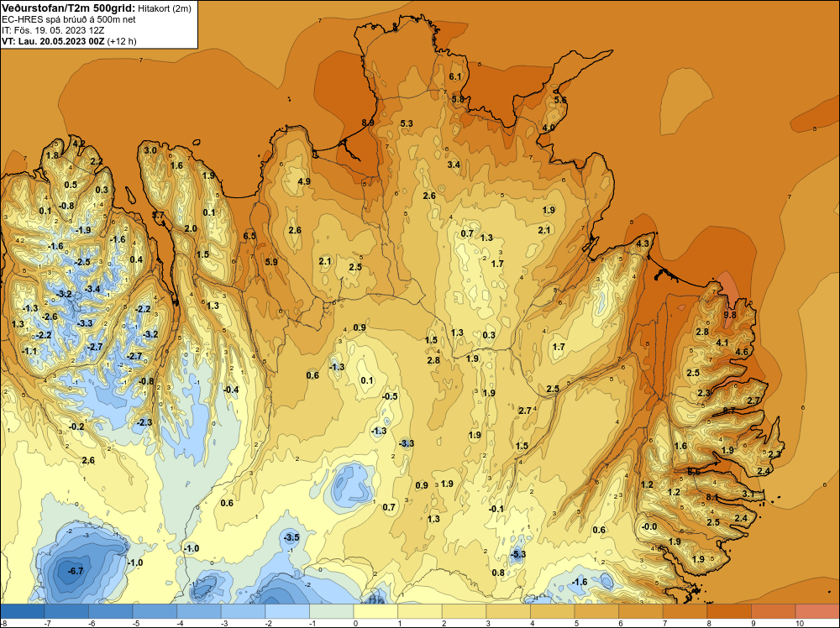
Task: Click the temperature value -5.3
Action: (517, 554)
